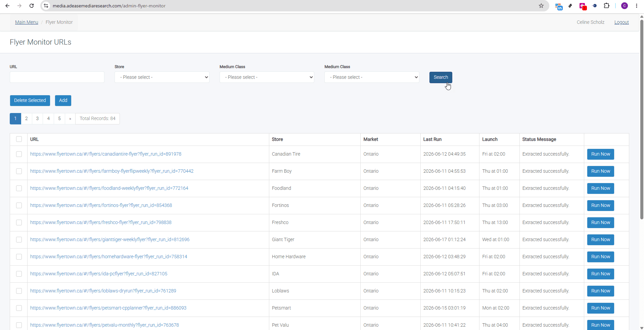Open the gianttiger-weeklyflyer URL link
Image resolution: width=644 pixels, height=330 pixels.
[110, 239]
